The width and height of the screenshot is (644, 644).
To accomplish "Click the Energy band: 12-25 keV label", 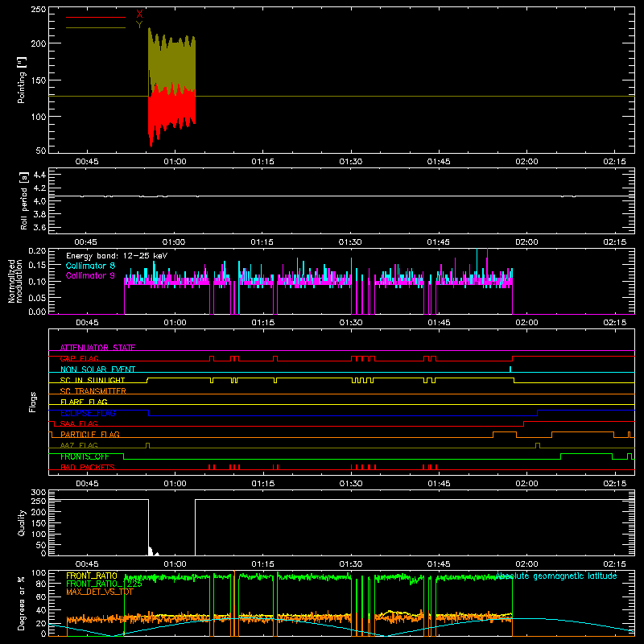I will [x=117, y=256].
